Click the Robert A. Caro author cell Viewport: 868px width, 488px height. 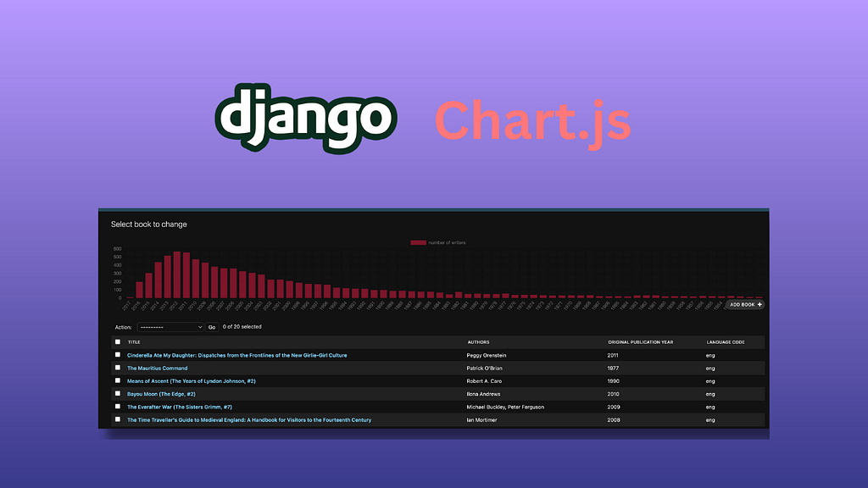point(484,381)
